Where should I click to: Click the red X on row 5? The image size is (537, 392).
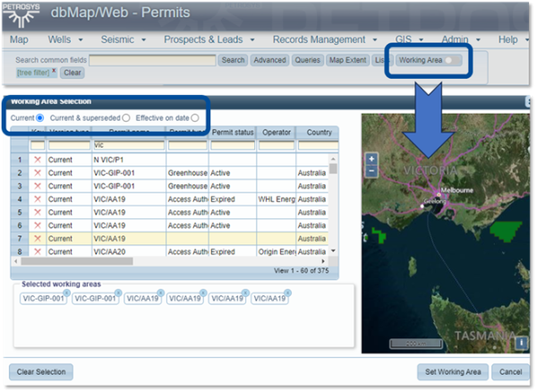(38, 212)
